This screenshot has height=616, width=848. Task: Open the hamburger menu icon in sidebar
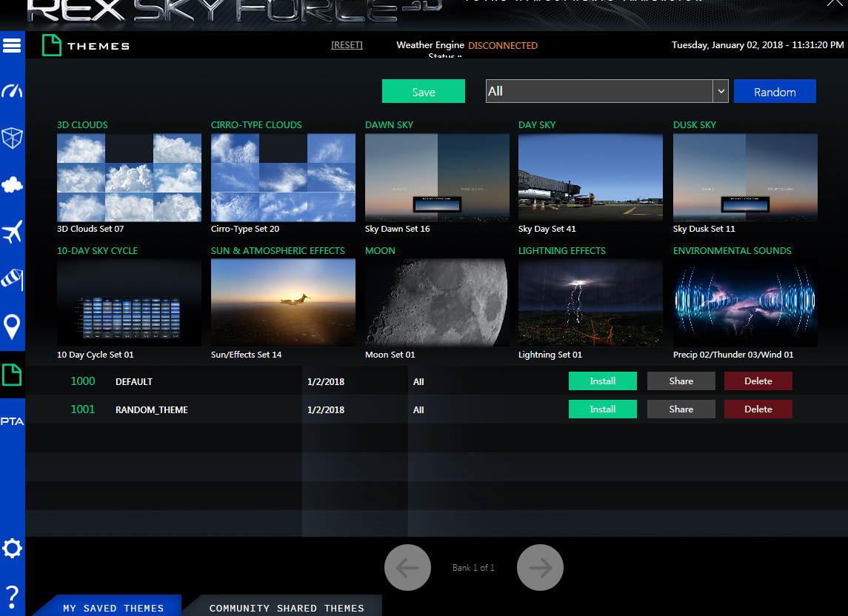click(12, 45)
